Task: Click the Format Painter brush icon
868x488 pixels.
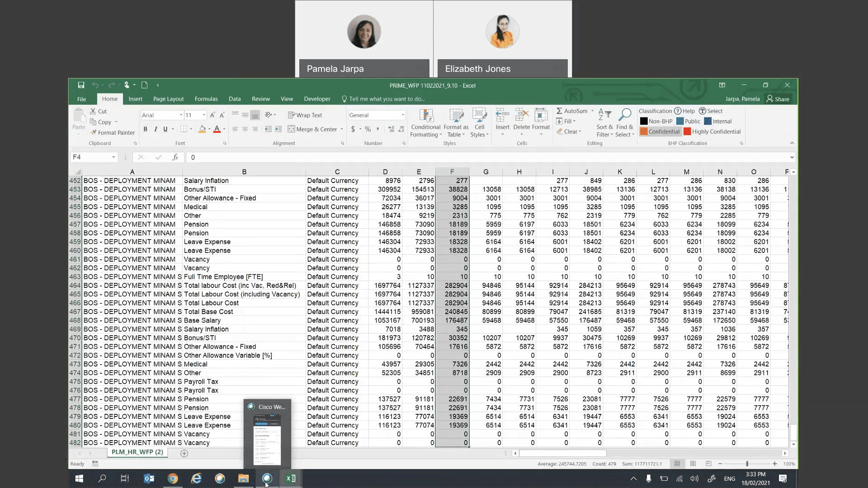Action: (94, 132)
